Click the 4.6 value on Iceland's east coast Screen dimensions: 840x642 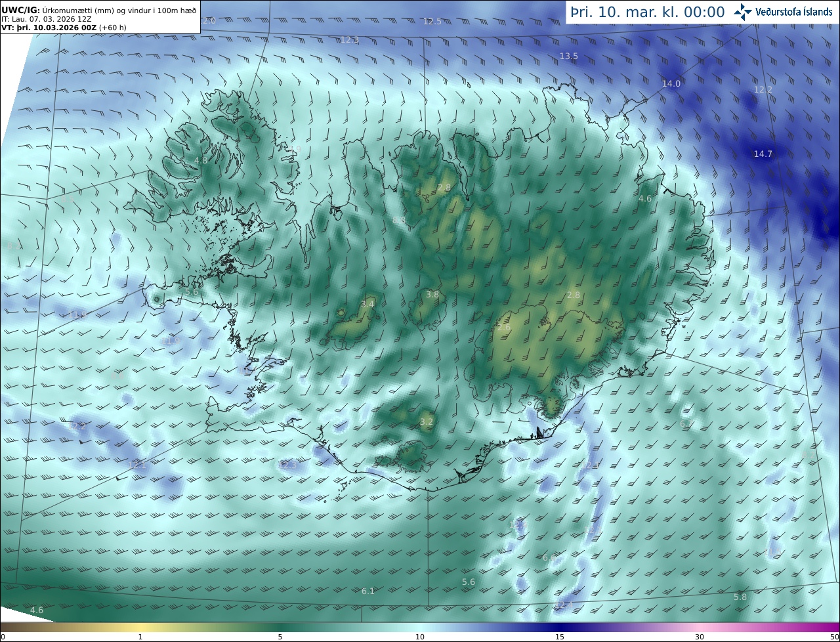pyautogui.click(x=645, y=199)
